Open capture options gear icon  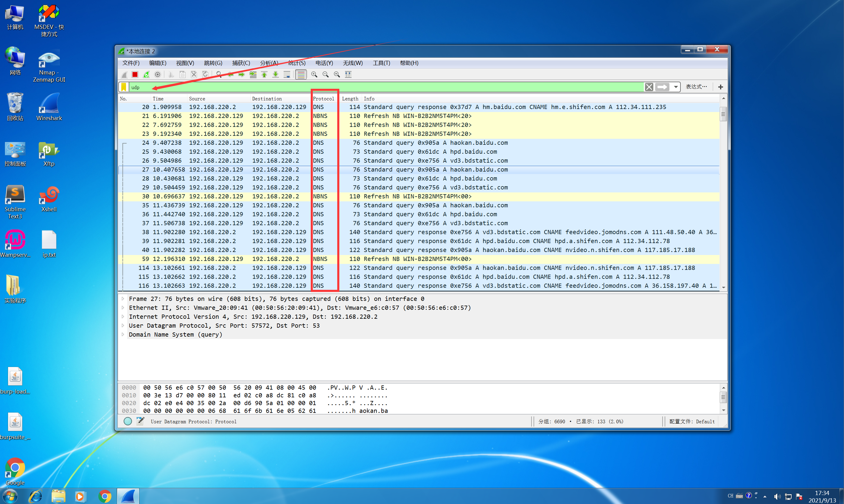point(158,75)
